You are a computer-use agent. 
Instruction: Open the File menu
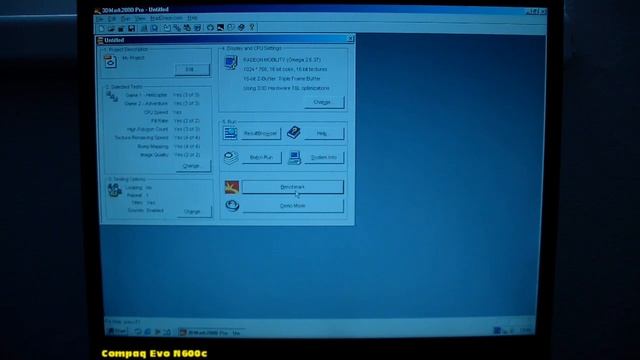100,19
